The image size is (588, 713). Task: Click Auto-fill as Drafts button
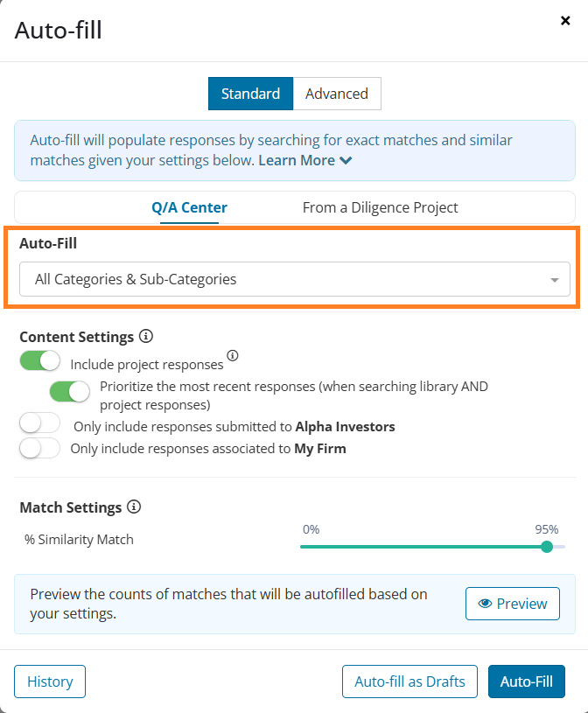[x=409, y=682]
